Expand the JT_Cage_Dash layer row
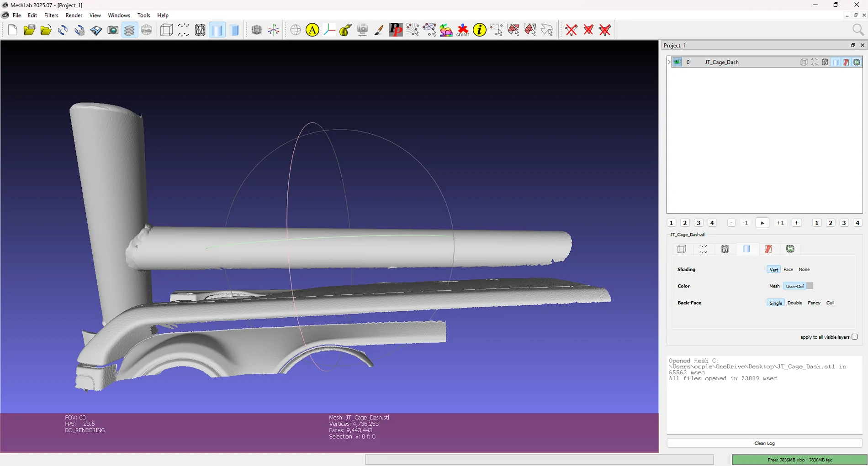 (669, 62)
